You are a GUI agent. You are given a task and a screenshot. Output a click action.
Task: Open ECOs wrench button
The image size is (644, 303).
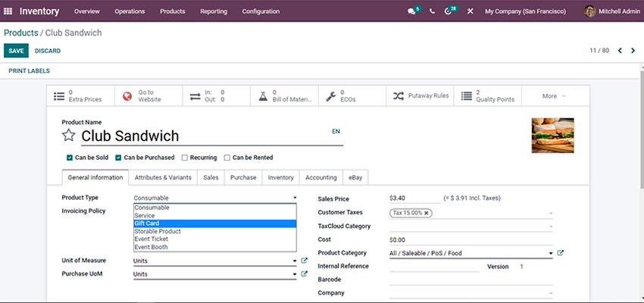click(352, 96)
